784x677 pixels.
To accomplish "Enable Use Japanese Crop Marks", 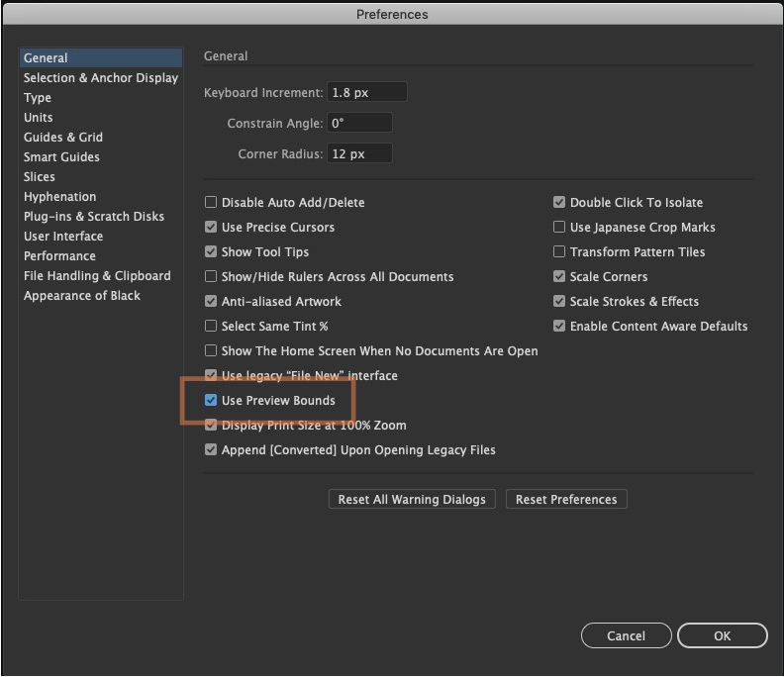I will click(559, 227).
